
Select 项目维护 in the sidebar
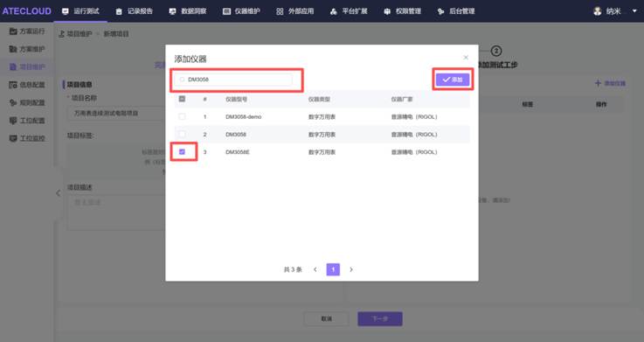[27, 66]
